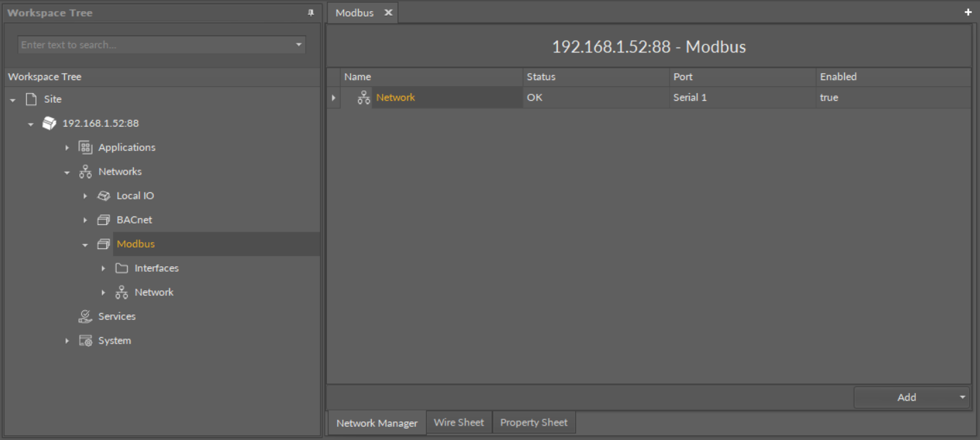The image size is (980, 440).
Task: Click the System icon in the tree
Action: click(86, 341)
